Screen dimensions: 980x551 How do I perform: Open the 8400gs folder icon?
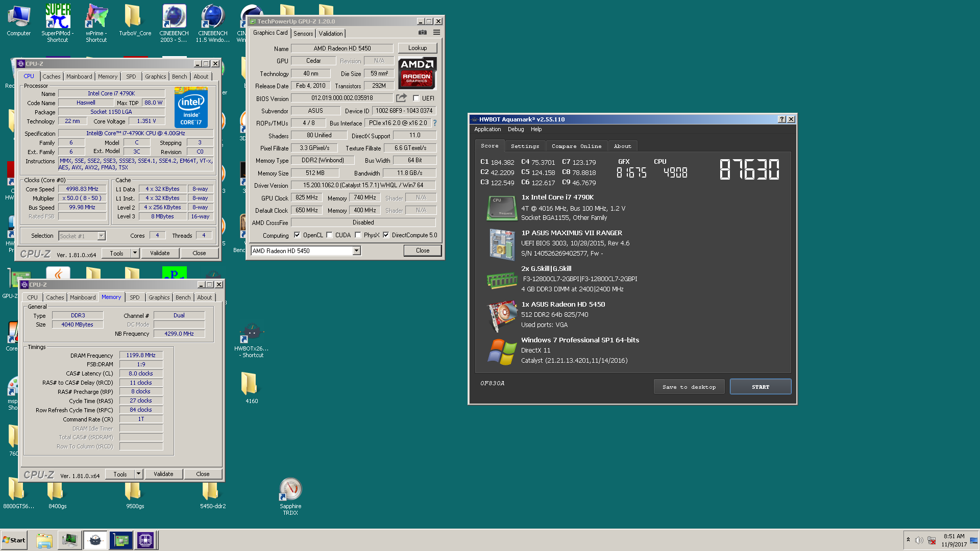click(58, 495)
